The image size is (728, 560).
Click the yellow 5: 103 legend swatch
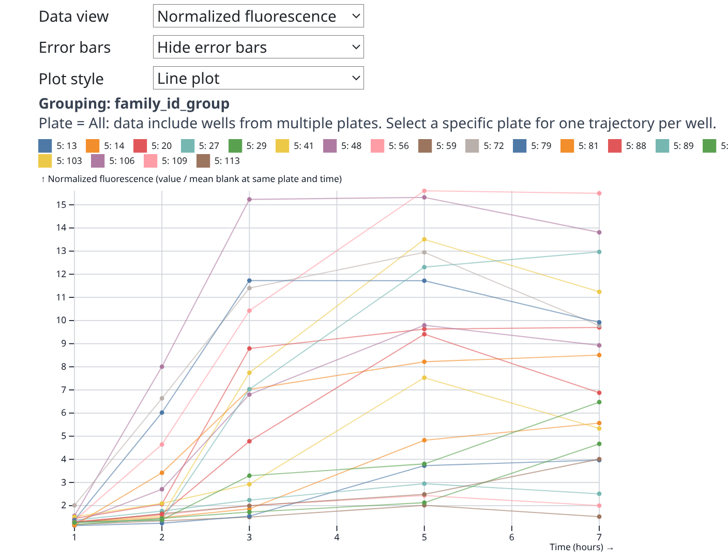pyautogui.click(x=45, y=161)
